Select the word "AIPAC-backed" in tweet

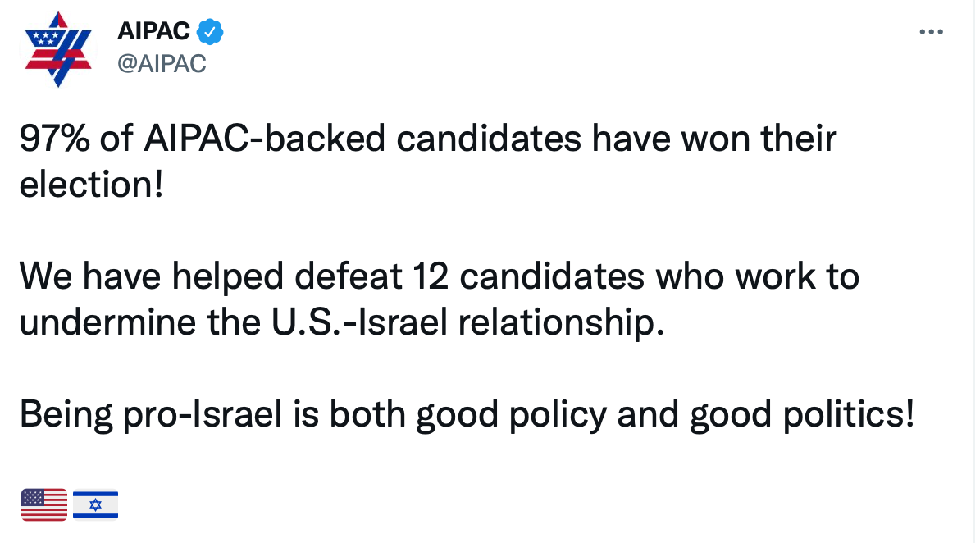[264, 138]
